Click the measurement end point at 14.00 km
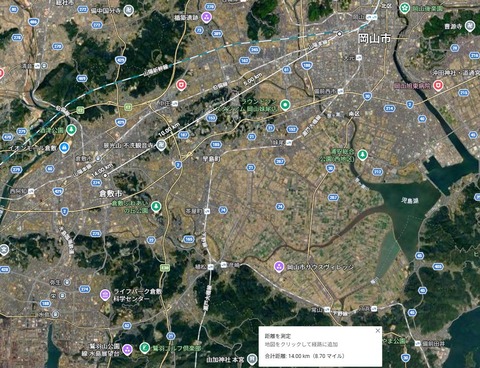This screenshot has width=480, height=368. pyautogui.click(x=105, y=175)
